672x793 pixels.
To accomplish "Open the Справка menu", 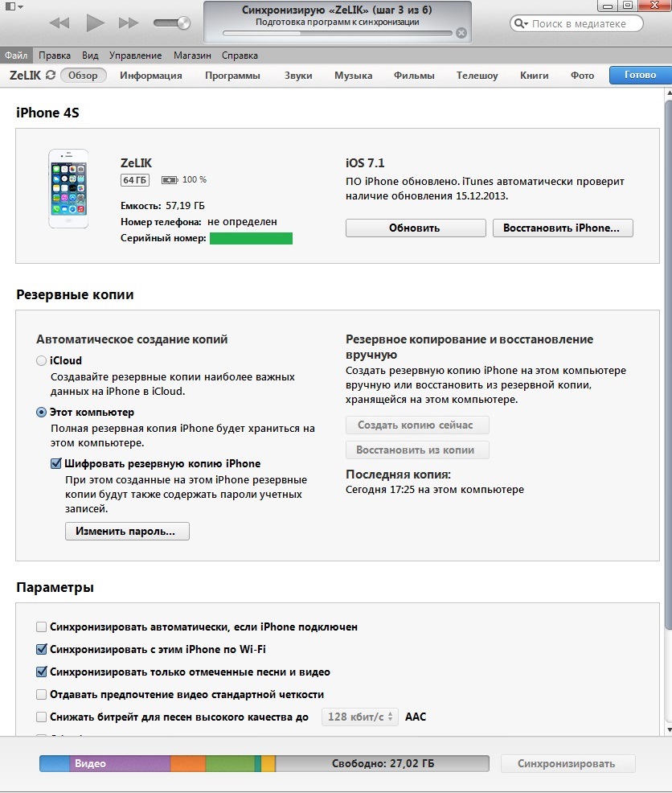I will coord(240,55).
